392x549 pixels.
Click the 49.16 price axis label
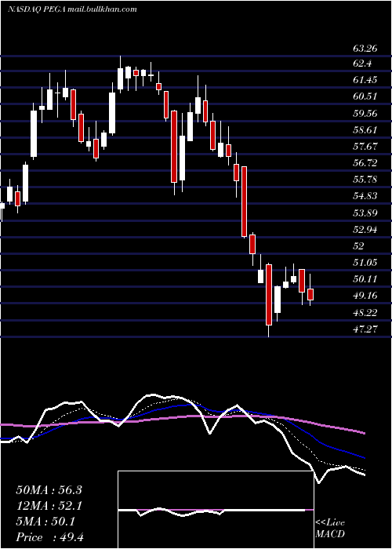[365, 296]
